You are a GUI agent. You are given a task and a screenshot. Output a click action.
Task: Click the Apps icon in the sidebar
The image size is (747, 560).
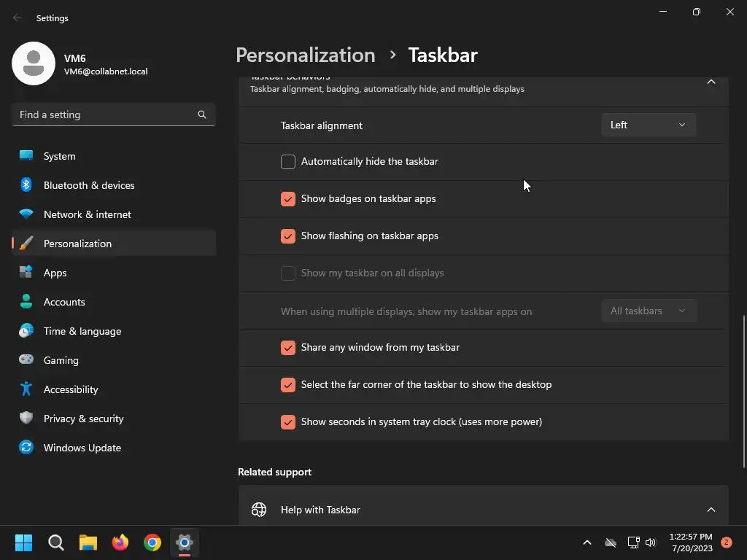click(26, 272)
